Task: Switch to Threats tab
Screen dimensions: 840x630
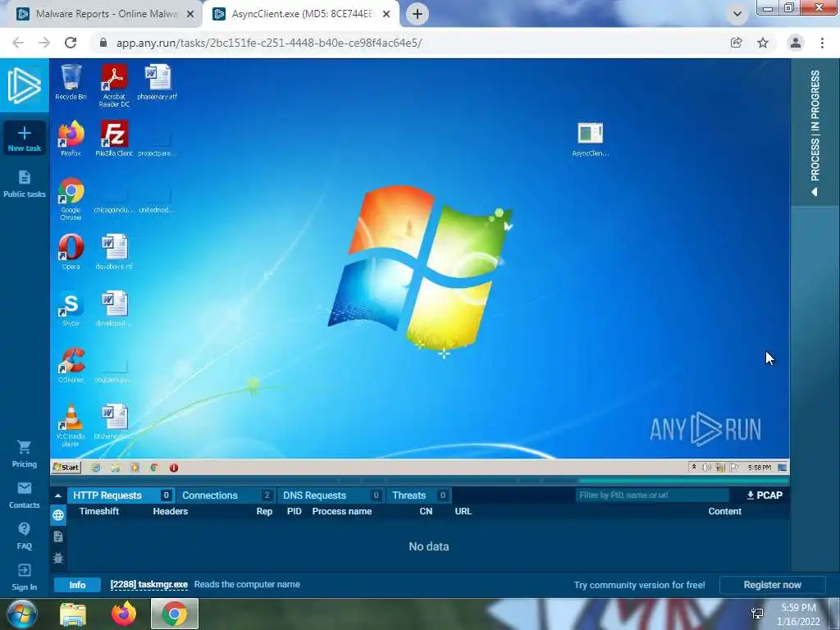Action: click(418, 495)
